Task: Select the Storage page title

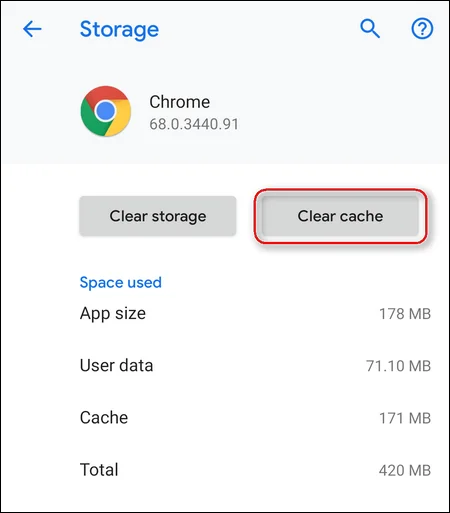Action: [x=119, y=30]
